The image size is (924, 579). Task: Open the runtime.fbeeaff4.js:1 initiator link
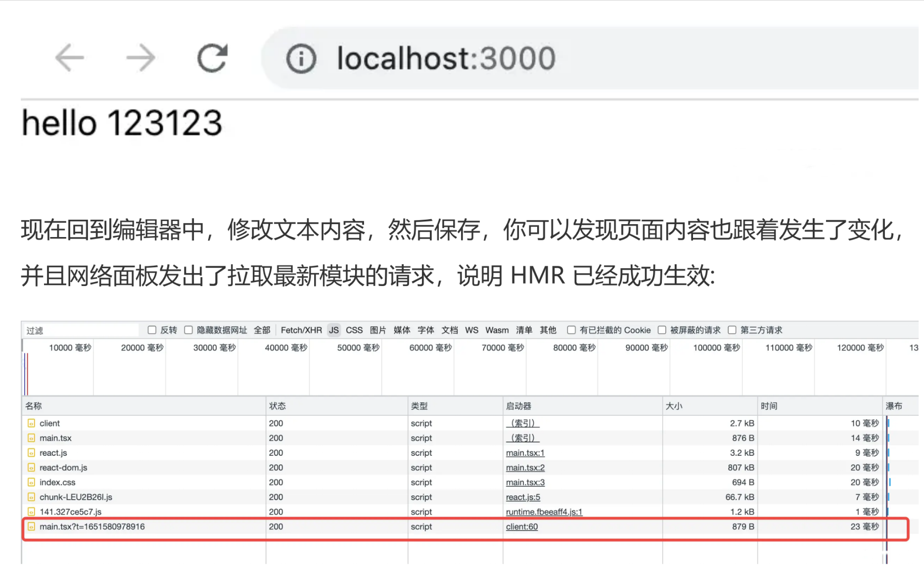click(x=544, y=512)
